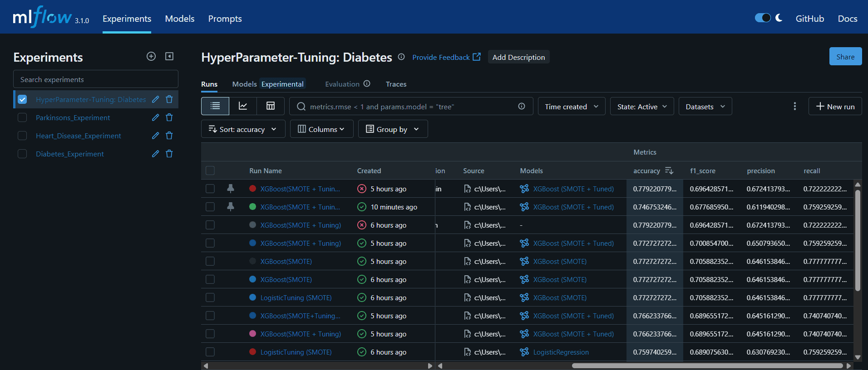Click the create experiment plus icon
868x370 pixels.
coord(151,56)
